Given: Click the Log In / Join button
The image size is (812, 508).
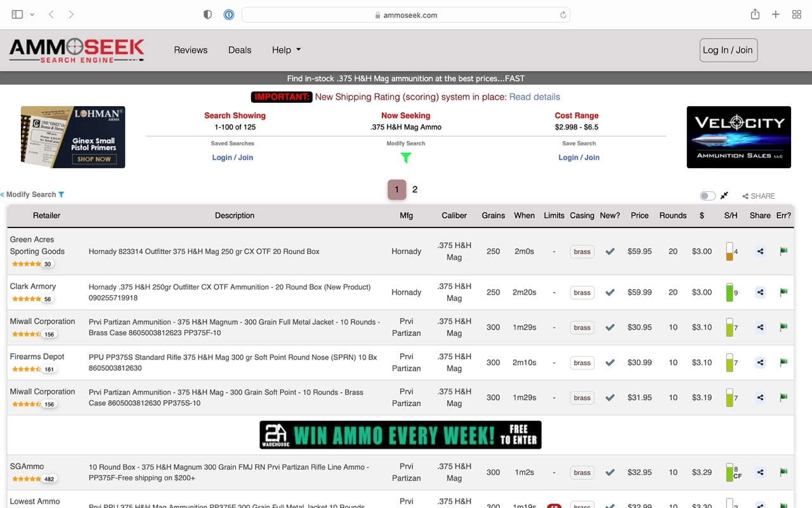Looking at the screenshot, I should click(728, 50).
